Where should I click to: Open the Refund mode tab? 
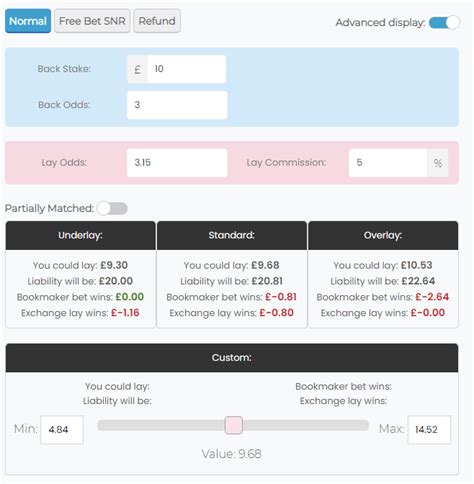157,21
